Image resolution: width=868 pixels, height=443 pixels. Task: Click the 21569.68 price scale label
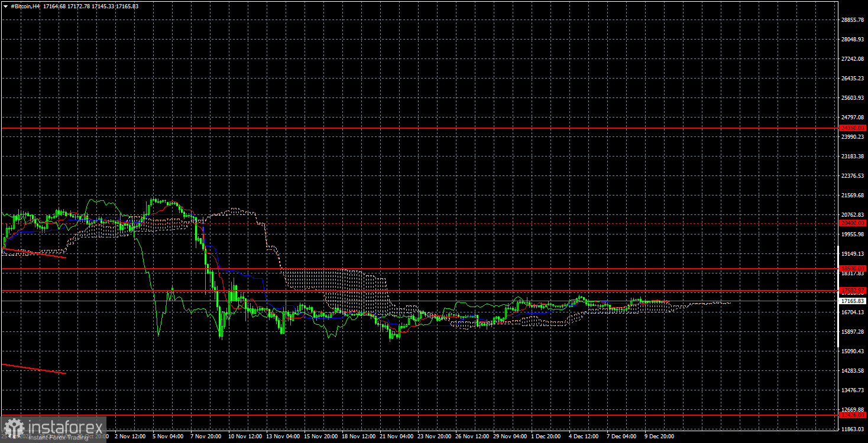coord(853,195)
